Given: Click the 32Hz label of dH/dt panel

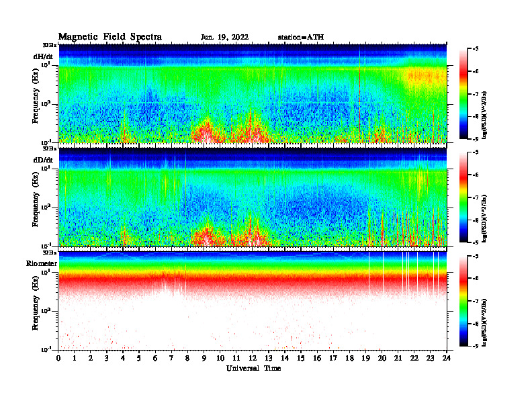Looking at the screenshot, I should point(50,45).
